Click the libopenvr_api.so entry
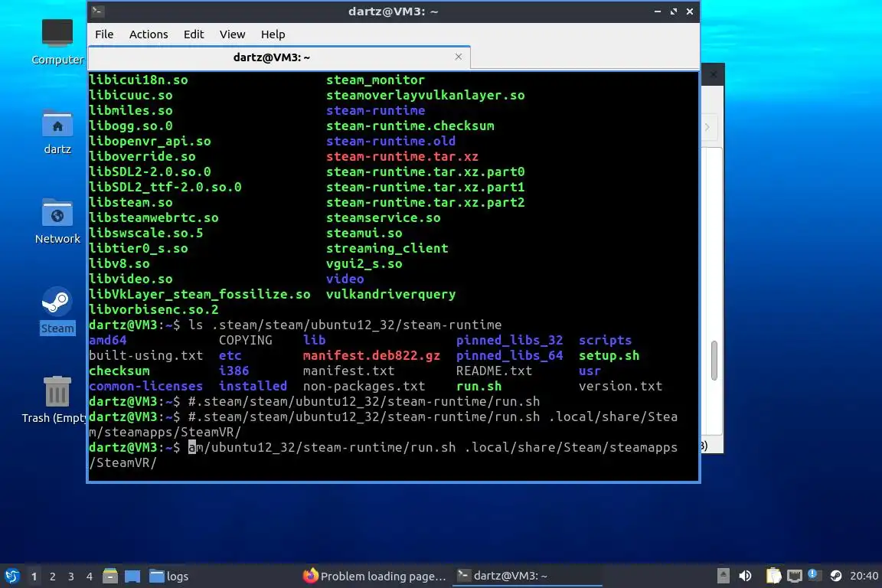This screenshot has width=882, height=588. pyautogui.click(x=150, y=141)
